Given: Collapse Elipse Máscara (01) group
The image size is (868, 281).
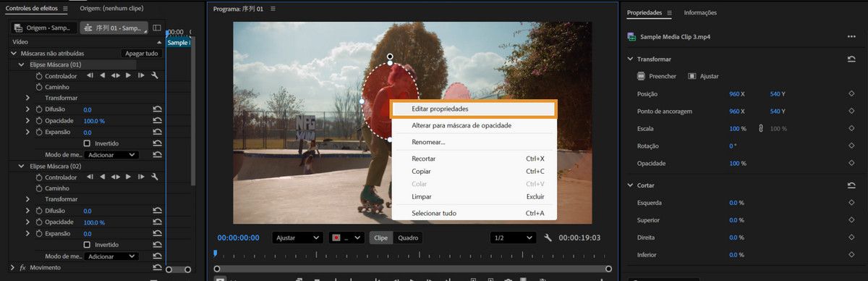Looking at the screenshot, I should (x=22, y=64).
